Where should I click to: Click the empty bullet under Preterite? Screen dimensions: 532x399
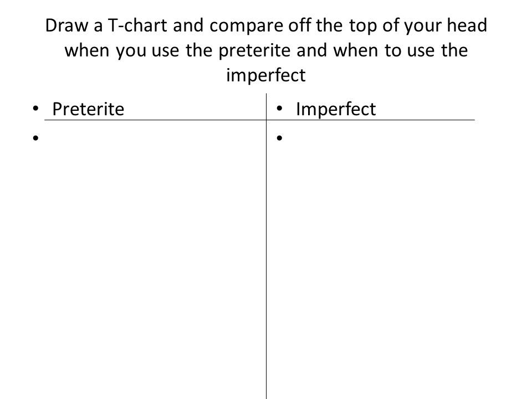pyautogui.click(x=35, y=138)
